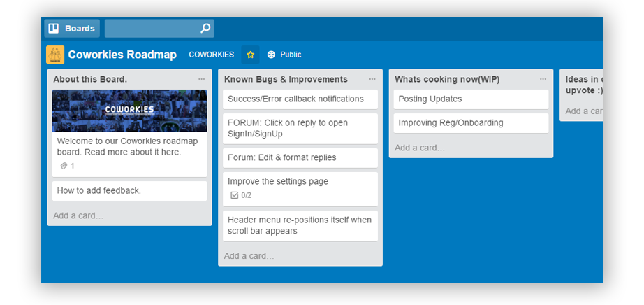The height and width of the screenshot is (305, 644).
Task: Click the checklist 0/2 badge icon
Action: point(235,195)
